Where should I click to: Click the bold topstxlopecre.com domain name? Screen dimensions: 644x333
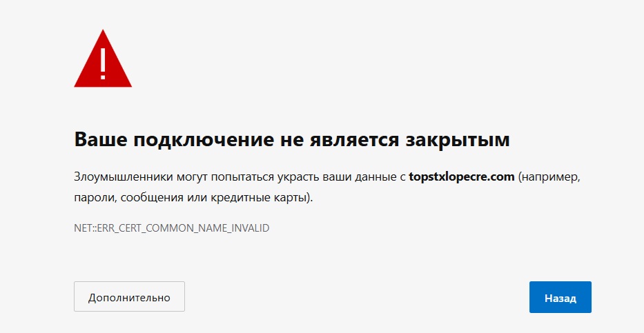(x=462, y=176)
